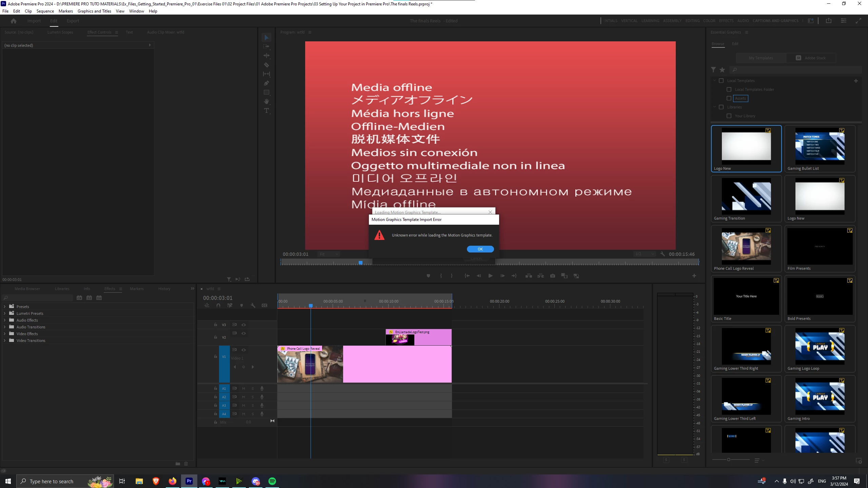Click the Adobe Stock button
The image size is (868, 488).
click(x=811, y=58)
